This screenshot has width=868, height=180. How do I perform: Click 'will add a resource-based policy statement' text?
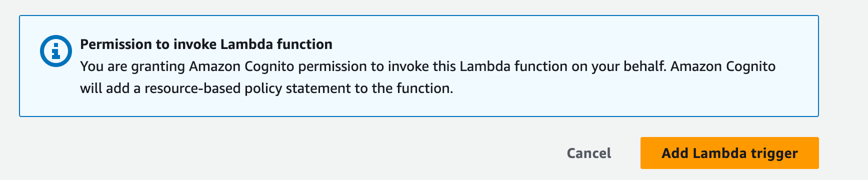point(212,88)
